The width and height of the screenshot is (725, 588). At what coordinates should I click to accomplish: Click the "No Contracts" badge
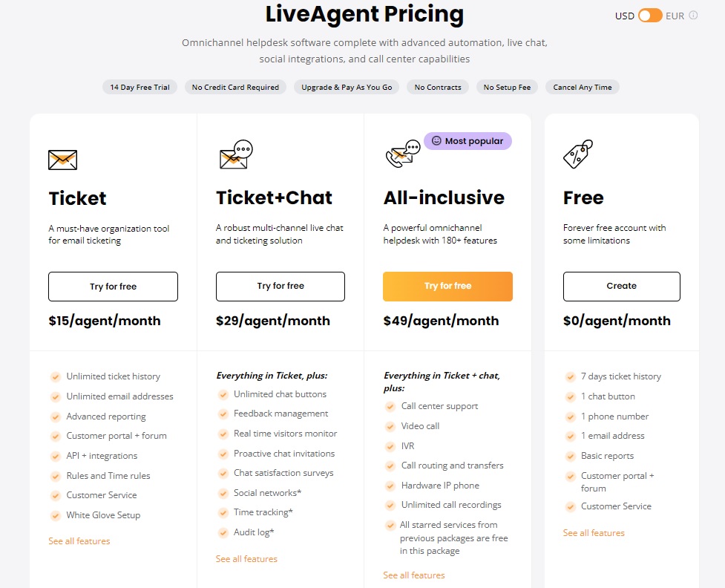(x=437, y=87)
